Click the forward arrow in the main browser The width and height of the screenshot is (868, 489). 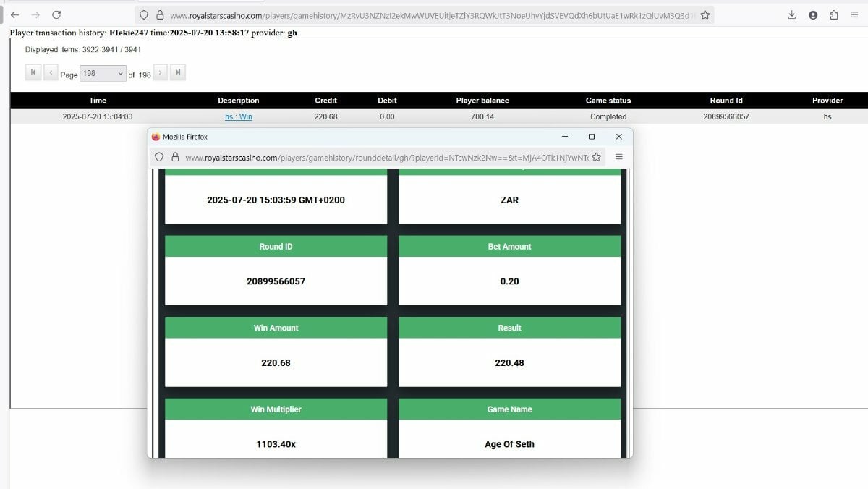[x=35, y=14]
